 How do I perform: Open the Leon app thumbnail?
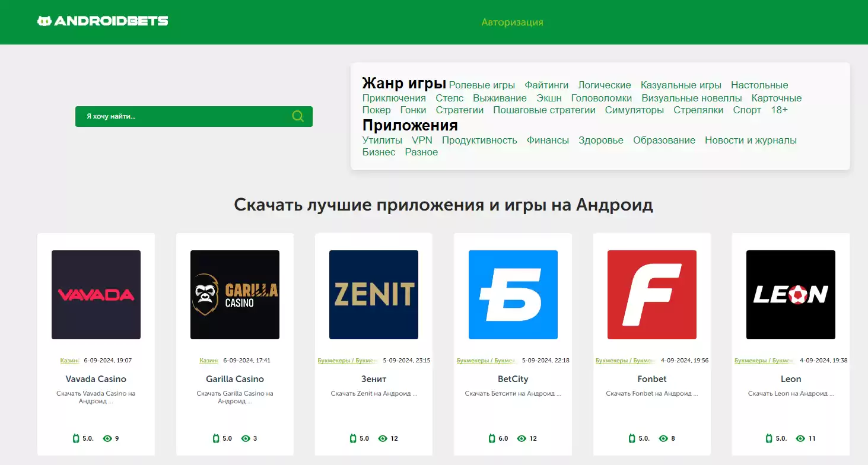point(791,295)
